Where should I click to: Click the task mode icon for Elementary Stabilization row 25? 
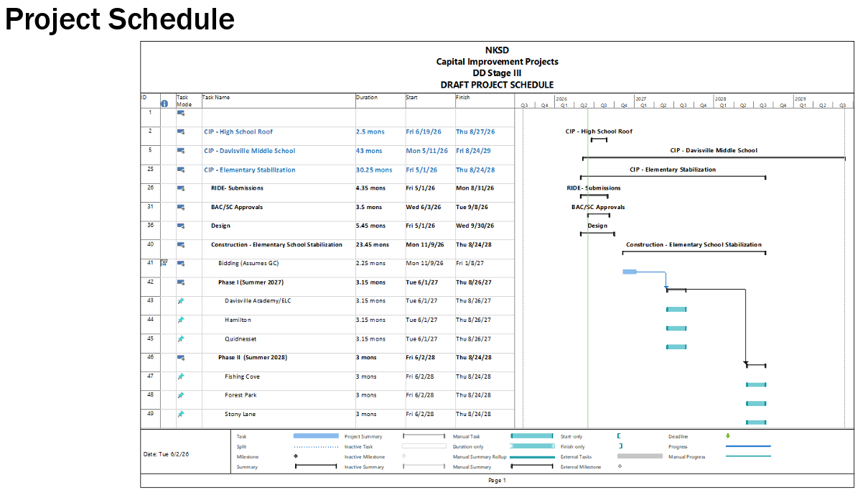click(181, 170)
